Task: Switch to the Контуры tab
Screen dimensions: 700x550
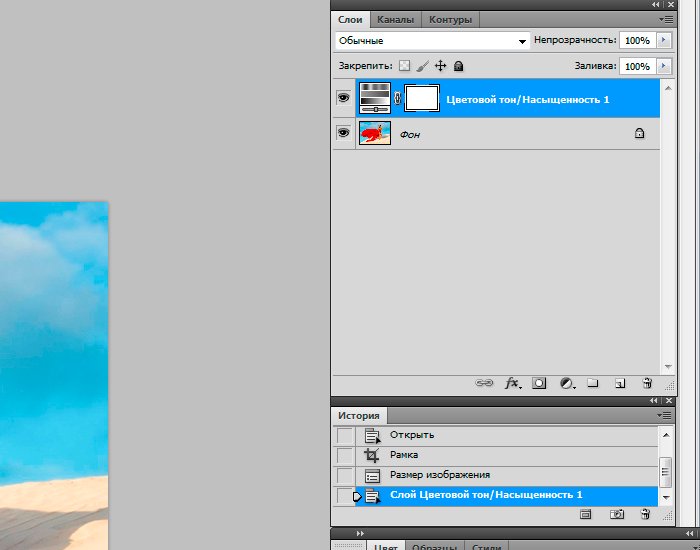Action: 450,19
